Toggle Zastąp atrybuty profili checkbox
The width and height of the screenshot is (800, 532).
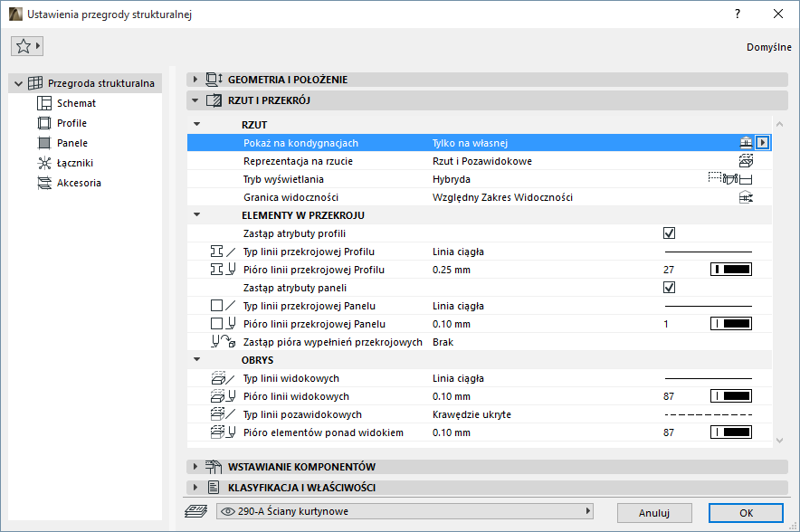669,233
